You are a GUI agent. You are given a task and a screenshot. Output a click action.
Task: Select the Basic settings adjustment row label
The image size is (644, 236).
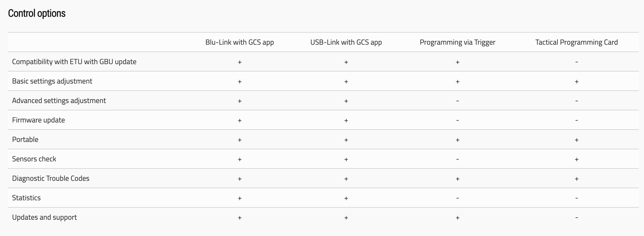(52, 81)
